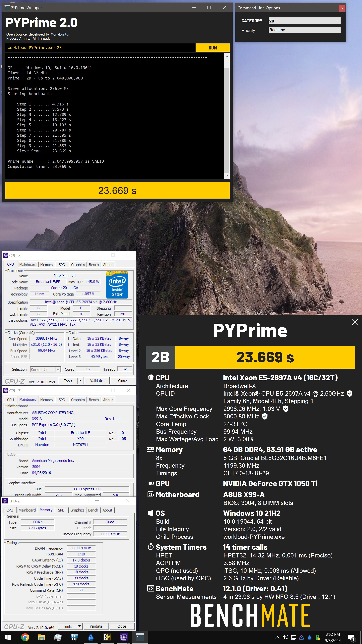This screenshot has height=644, width=362.
Task: Open Bench tab in top CPU-Z window
Action: 94,264
